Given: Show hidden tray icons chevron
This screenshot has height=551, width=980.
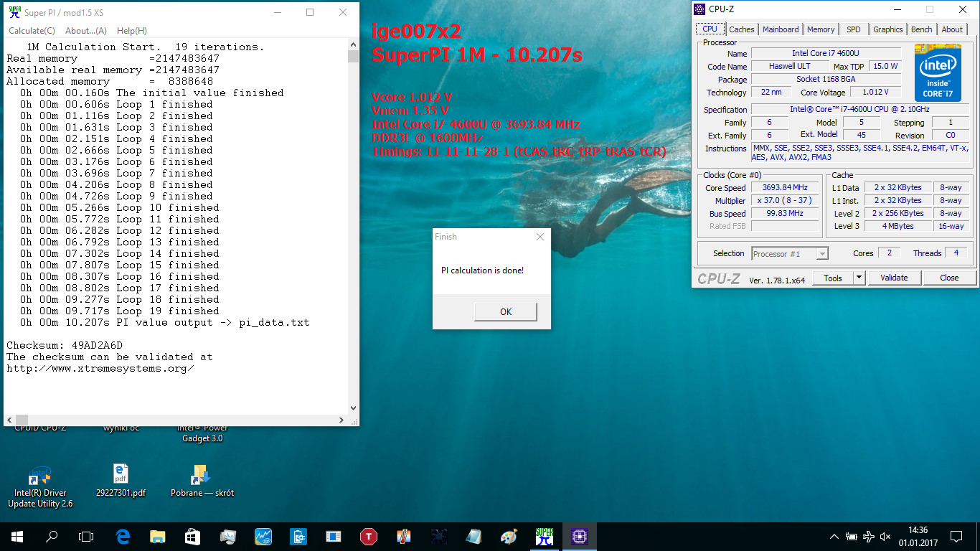Looking at the screenshot, I should coord(834,536).
